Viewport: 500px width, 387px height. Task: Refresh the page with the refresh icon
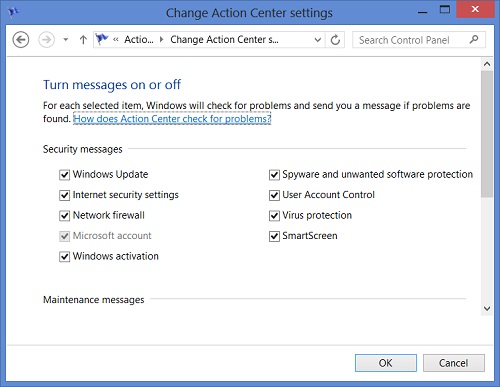coord(335,40)
